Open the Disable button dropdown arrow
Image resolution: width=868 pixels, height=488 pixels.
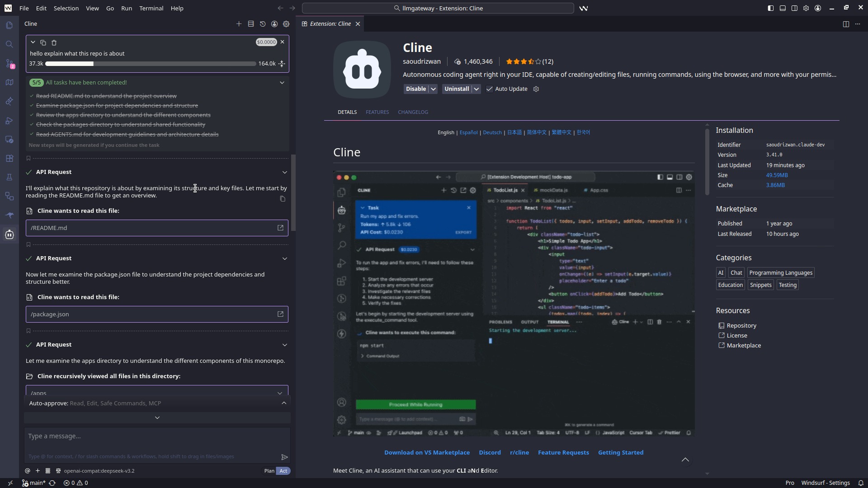pos(433,89)
